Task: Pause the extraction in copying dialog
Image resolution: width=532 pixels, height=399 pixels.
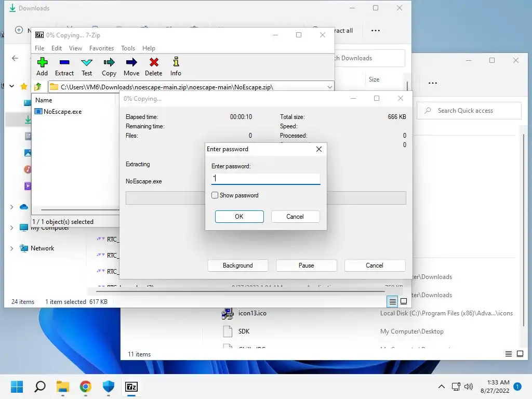Action: click(306, 265)
